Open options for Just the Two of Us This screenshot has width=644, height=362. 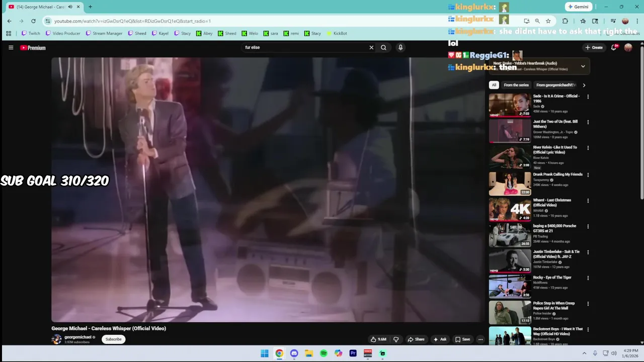(588, 122)
